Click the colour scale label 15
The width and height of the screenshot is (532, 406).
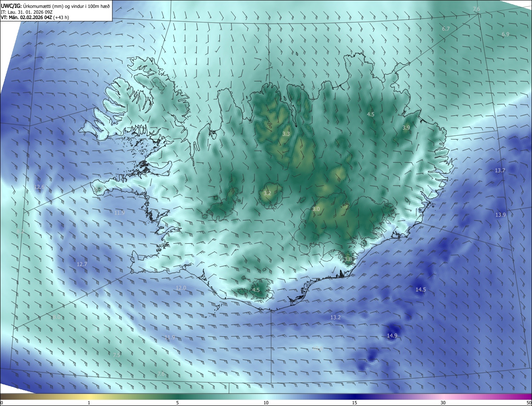point(355,403)
